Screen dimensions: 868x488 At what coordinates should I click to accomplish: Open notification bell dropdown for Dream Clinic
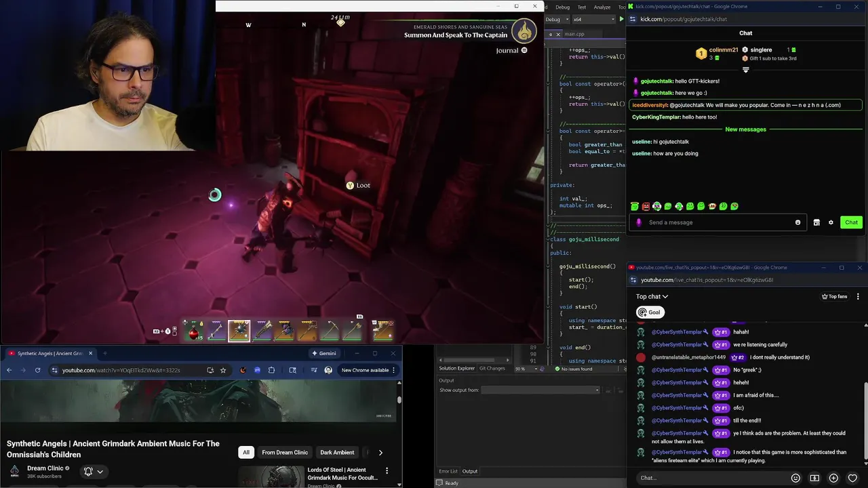tap(94, 471)
